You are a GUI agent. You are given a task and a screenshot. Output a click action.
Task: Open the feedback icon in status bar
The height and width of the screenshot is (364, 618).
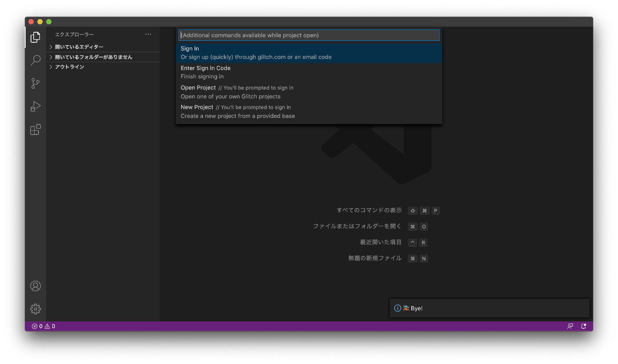click(x=570, y=326)
